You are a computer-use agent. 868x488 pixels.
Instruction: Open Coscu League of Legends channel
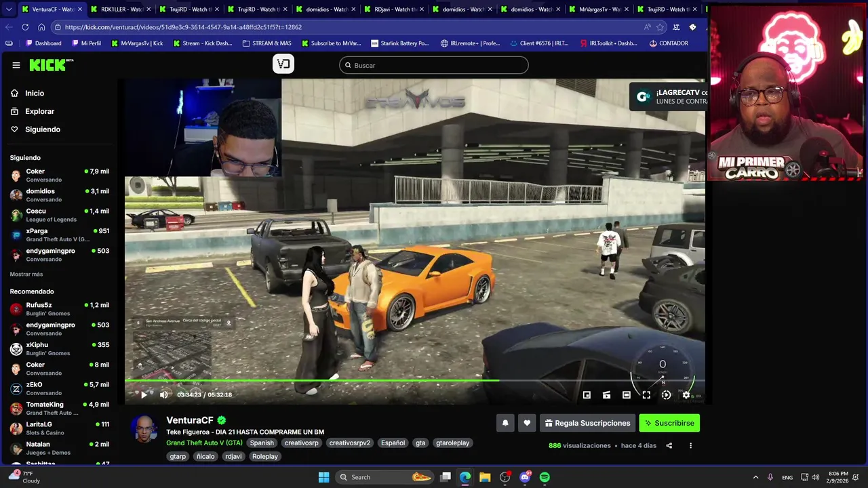(60, 215)
